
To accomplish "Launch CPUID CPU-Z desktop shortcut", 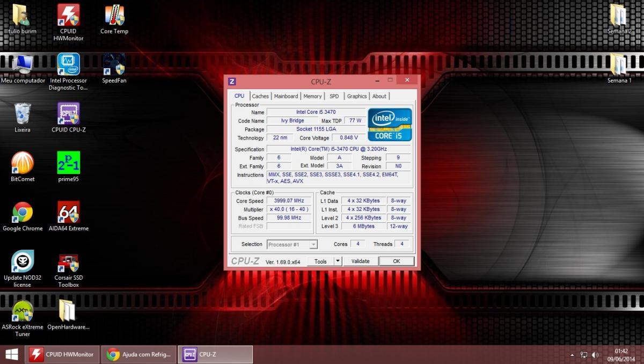I will (x=69, y=118).
